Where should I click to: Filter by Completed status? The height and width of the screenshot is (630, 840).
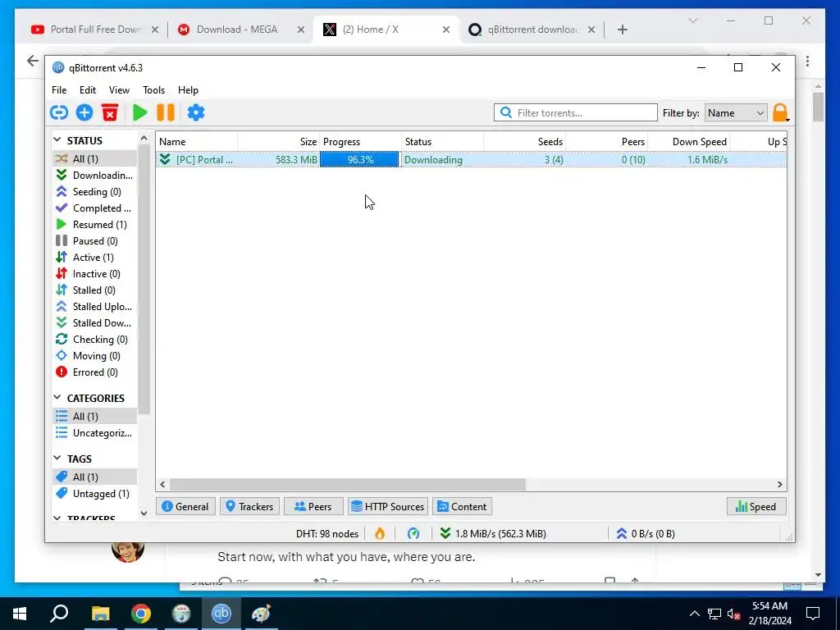tap(95, 208)
